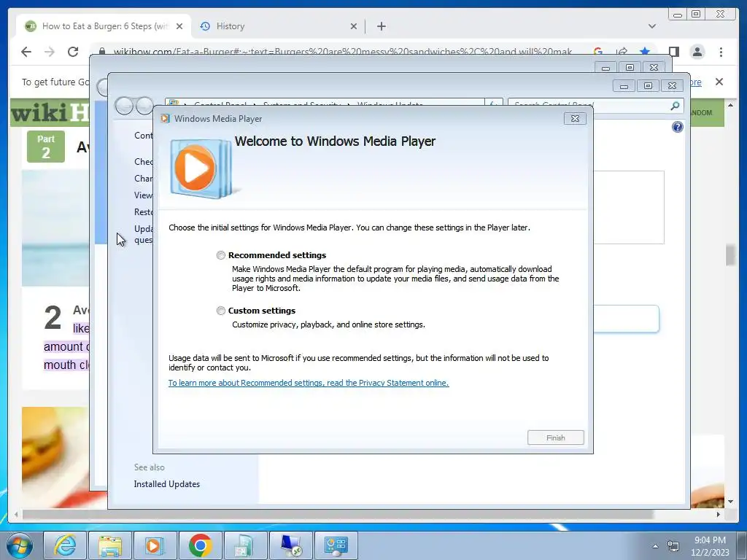Click the Control Panel help icon
The width and height of the screenshot is (747, 560).
[x=678, y=127]
